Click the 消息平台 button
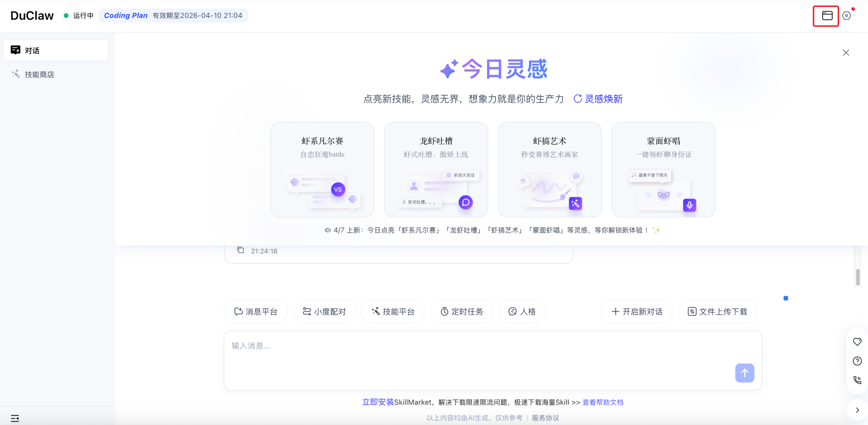This screenshot has width=868, height=425. [x=256, y=311]
